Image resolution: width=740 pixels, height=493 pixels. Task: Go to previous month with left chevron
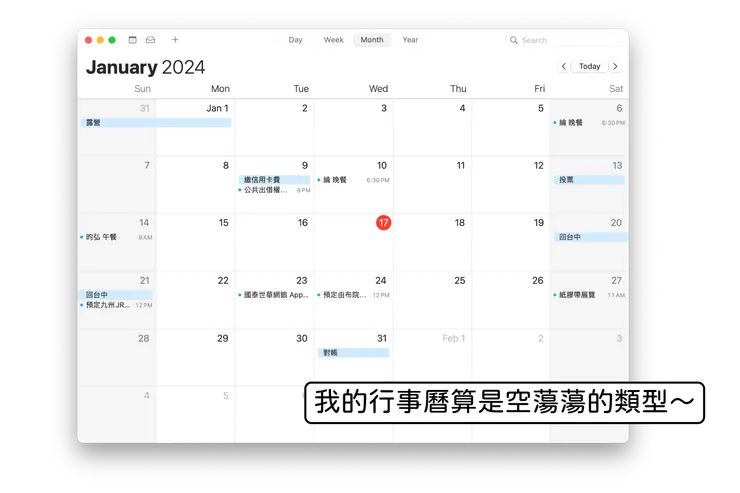coord(563,67)
